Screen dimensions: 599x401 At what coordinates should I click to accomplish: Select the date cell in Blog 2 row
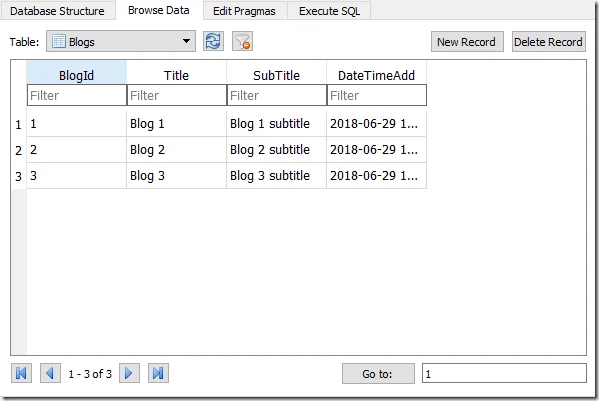click(377, 150)
